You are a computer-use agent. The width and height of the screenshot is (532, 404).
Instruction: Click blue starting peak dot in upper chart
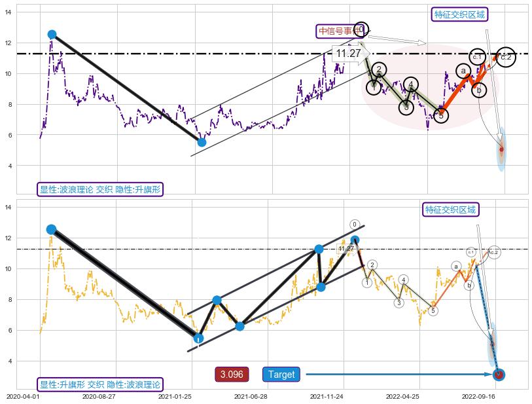pos(52,34)
